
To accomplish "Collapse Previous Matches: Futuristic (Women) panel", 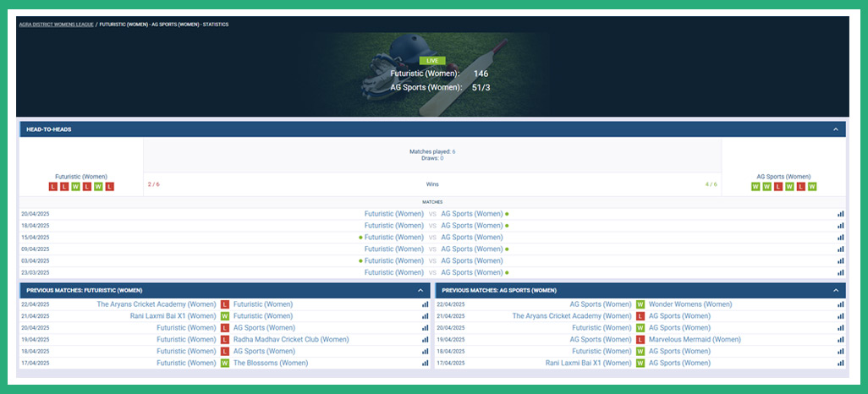I will 420,290.
